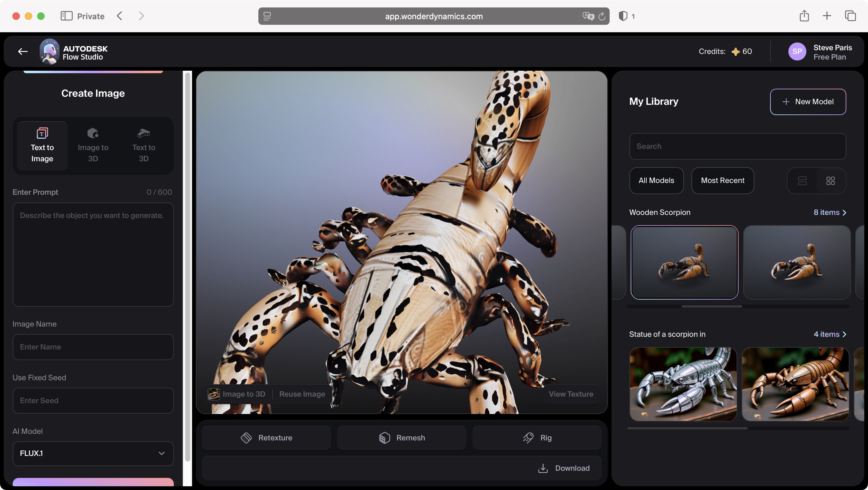Click the Search field in My Library
This screenshot has width=868, height=490.
[x=737, y=146]
